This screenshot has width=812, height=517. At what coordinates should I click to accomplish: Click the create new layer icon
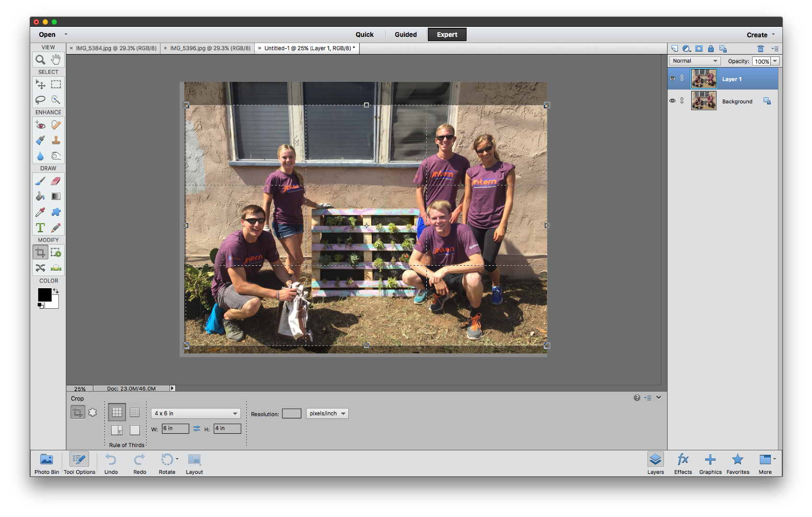click(675, 49)
